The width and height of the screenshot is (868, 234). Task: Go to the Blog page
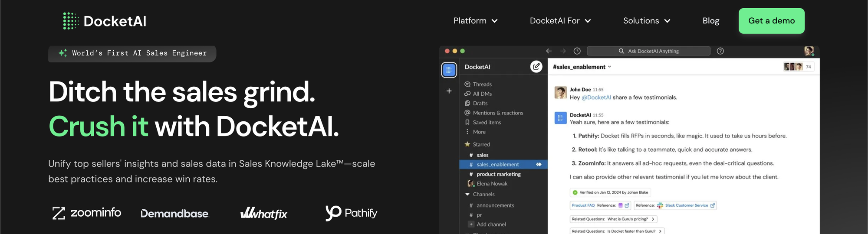click(710, 21)
